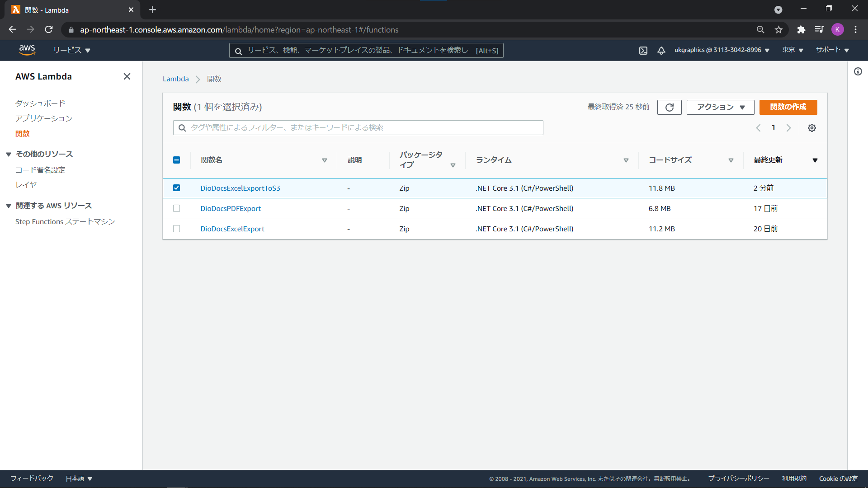Image resolution: width=868 pixels, height=488 pixels.
Task: Collapse the 関連する AWS リソース section
Action: [x=9, y=206]
